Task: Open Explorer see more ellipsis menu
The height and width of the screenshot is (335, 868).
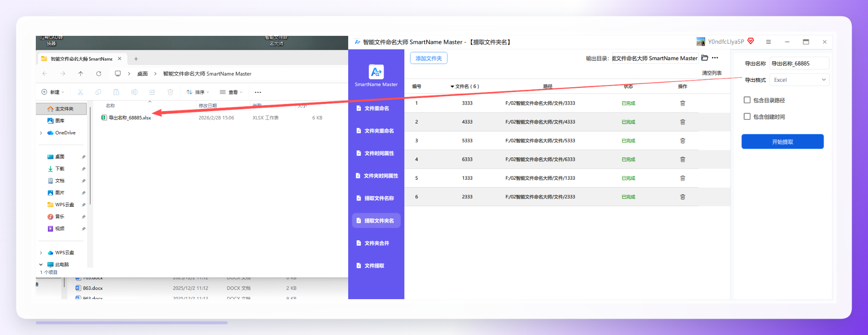Action: pos(258,92)
